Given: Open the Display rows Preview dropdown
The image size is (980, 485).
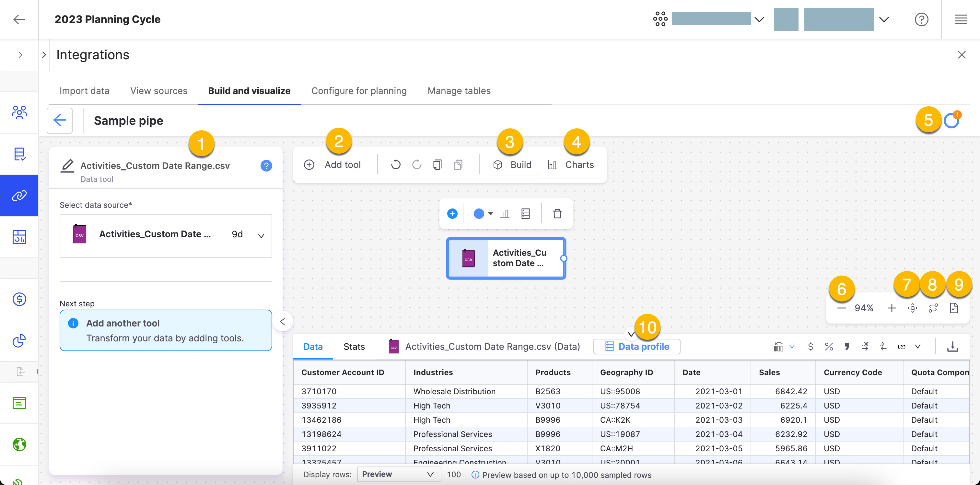Looking at the screenshot, I should click(398, 474).
